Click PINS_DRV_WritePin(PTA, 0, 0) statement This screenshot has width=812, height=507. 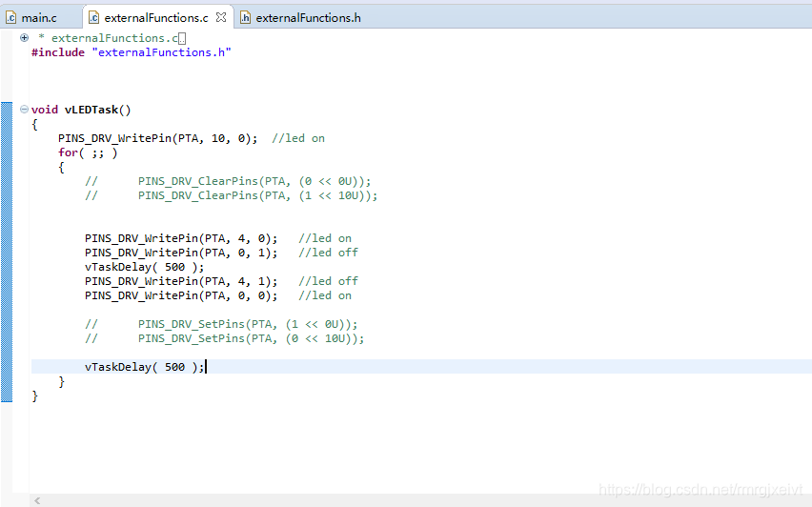[x=181, y=295]
